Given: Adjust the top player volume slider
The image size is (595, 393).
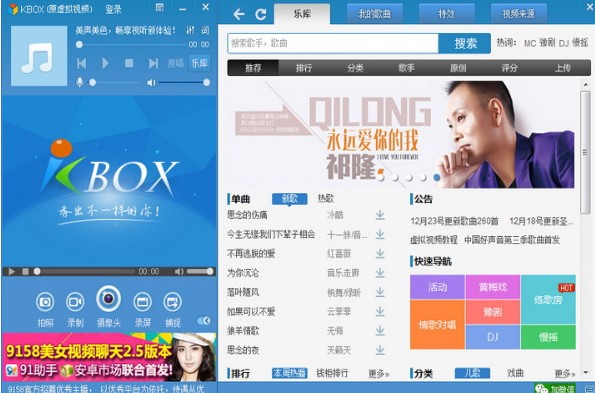Looking at the screenshot, I should tap(183, 82).
